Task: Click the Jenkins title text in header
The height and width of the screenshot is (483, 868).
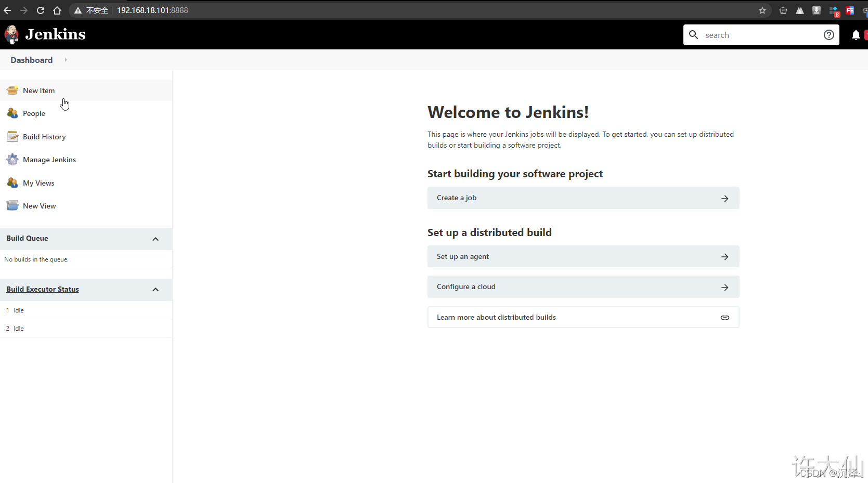Action: point(55,34)
